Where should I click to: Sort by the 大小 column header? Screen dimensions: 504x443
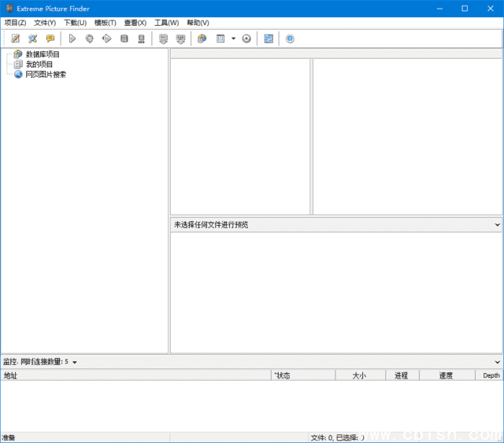tap(359, 375)
